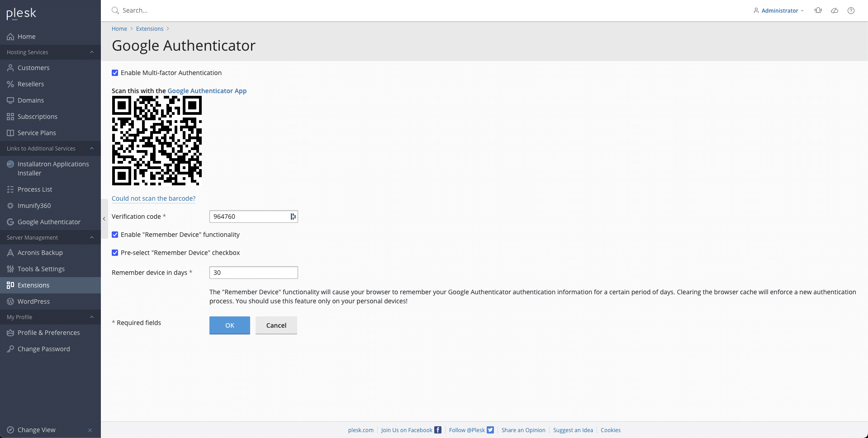
Task: Click the Service Plans book icon
Action: [x=10, y=133]
